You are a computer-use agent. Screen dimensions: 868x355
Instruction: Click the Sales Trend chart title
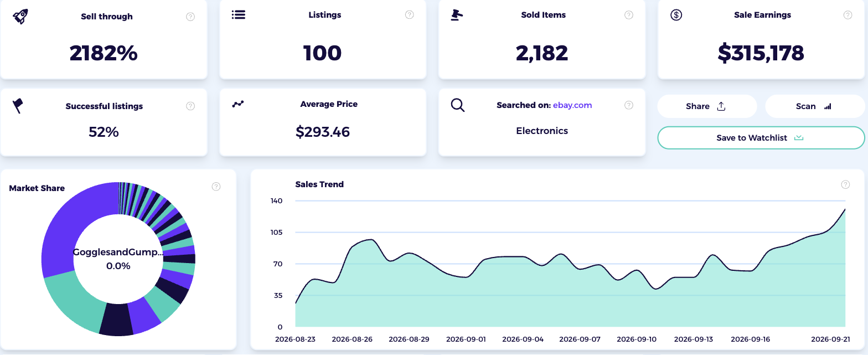(319, 184)
